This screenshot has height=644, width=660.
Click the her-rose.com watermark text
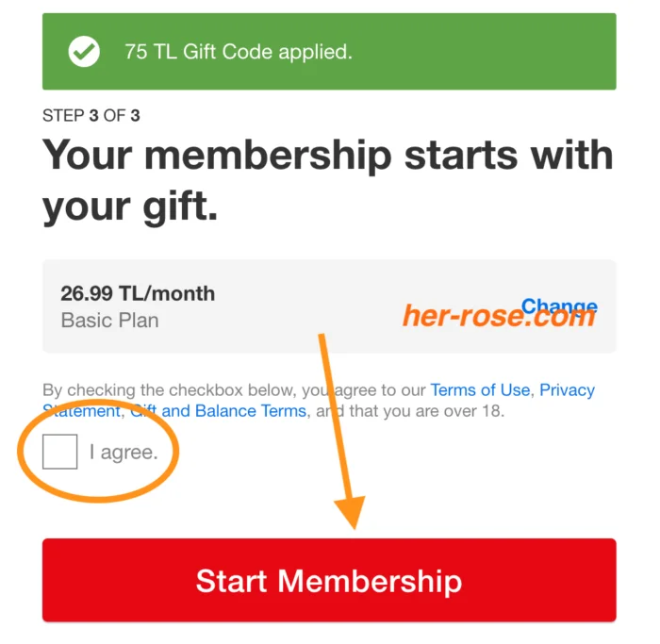498,318
